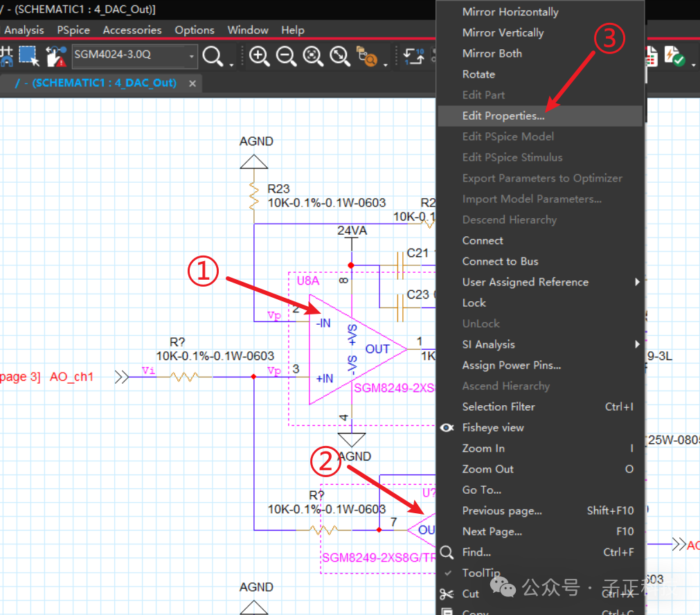The image size is (700, 615).
Task: Select the U8A op-amp reference label
Action: coord(308,281)
